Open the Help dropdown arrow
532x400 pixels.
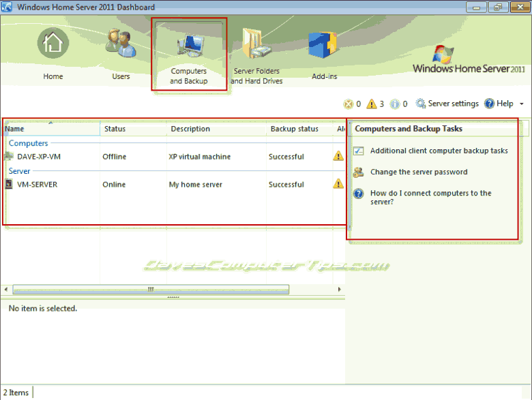click(x=522, y=104)
